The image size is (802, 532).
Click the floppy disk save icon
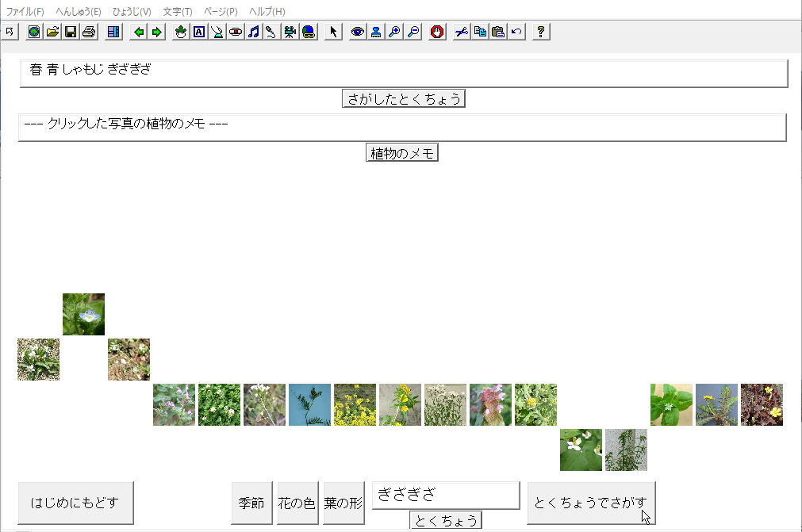click(x=71, y=32)
